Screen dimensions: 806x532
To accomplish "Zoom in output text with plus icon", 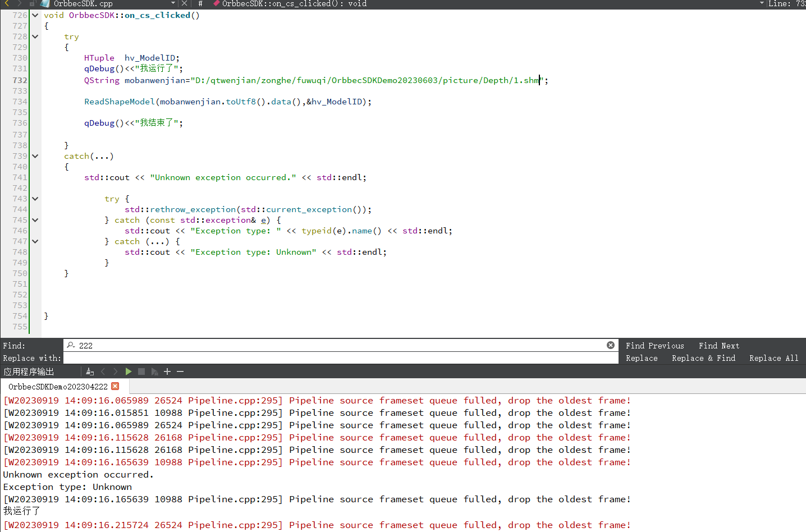I will (167, 372).
